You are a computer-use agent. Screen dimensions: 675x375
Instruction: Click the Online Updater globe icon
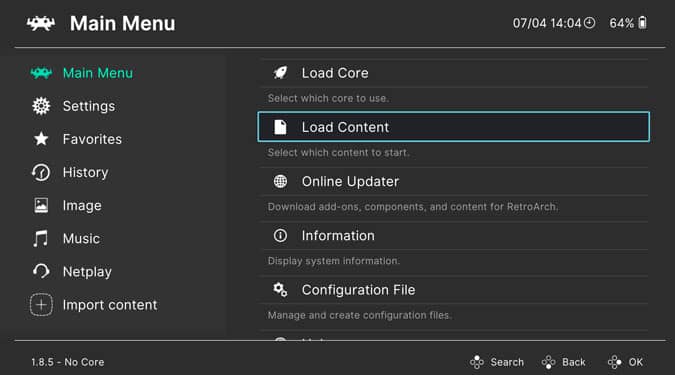click(280, 181)
